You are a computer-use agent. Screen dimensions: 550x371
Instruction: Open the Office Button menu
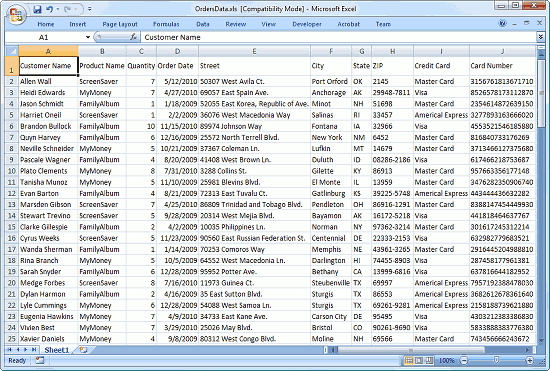(16, 16)
